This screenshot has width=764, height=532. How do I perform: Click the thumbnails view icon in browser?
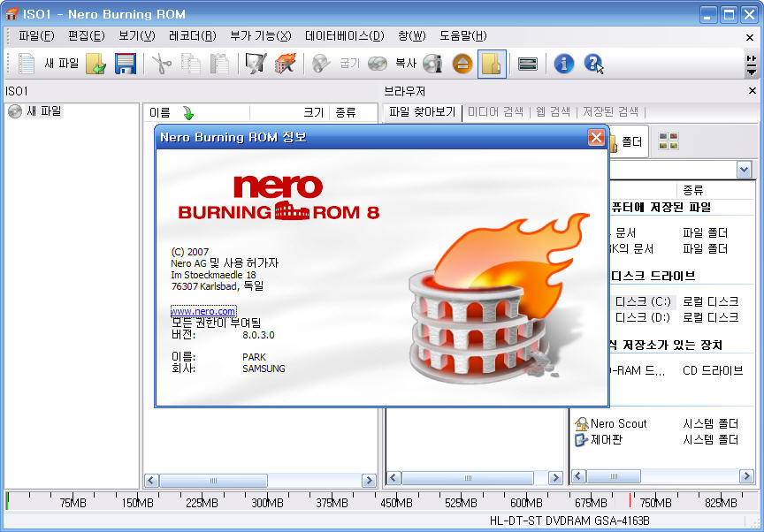point(668,141)
